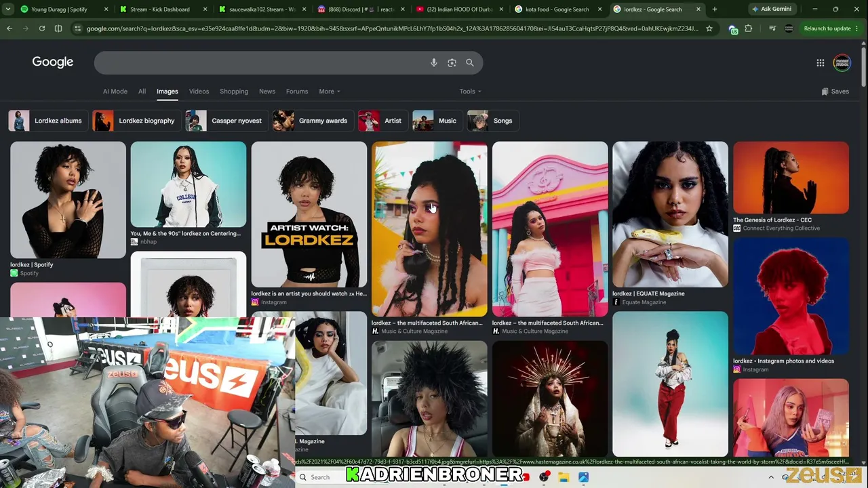The height and width of the screenshot is (488, 868).
Task: Open a new browser tab
Action: point(715,9)
